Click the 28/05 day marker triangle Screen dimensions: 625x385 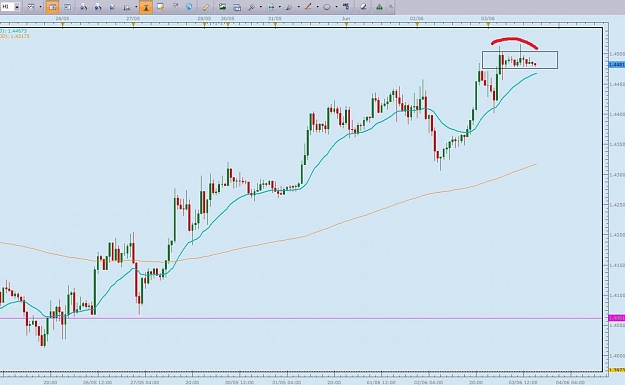click(x=204, y=25)
